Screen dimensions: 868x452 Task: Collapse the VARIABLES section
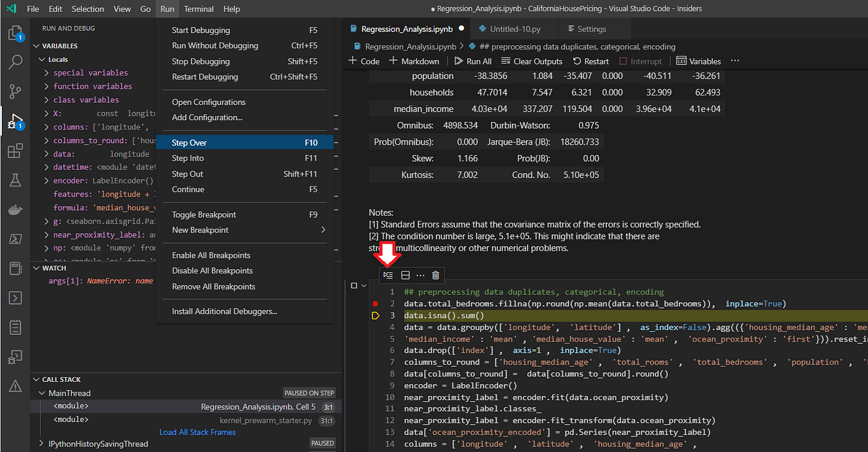click(x=37, y=46)
